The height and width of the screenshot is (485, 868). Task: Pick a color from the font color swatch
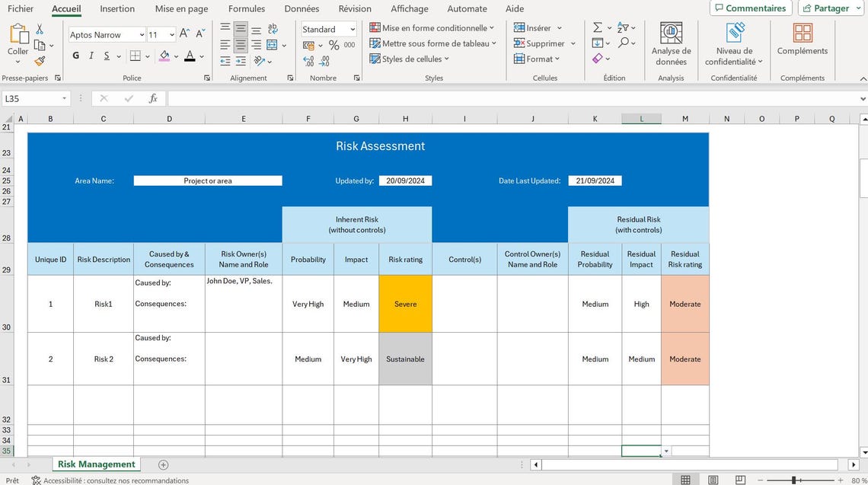(190, 56)
